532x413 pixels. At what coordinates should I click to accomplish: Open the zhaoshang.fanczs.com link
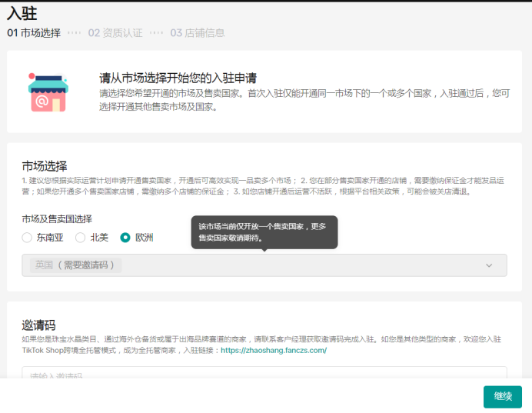pyautogui.click(x=274, y=350)
